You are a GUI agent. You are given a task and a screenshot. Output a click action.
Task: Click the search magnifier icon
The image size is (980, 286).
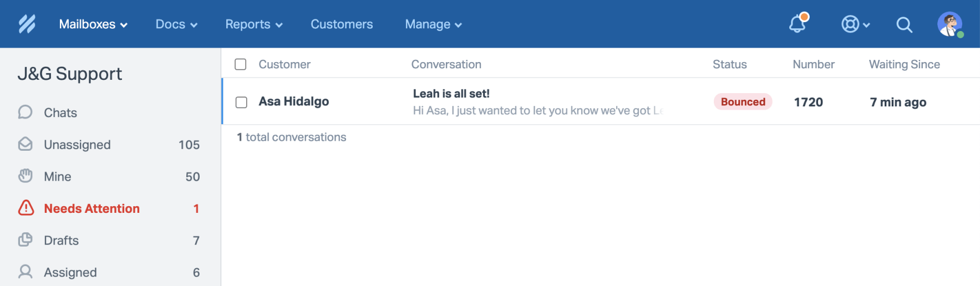tap(904, 24)
